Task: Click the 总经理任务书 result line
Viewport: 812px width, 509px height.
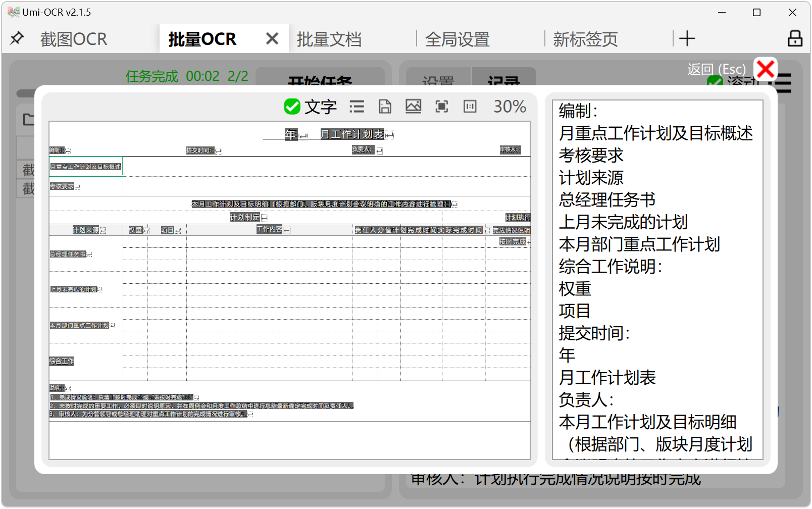Action: coord(607,199)
